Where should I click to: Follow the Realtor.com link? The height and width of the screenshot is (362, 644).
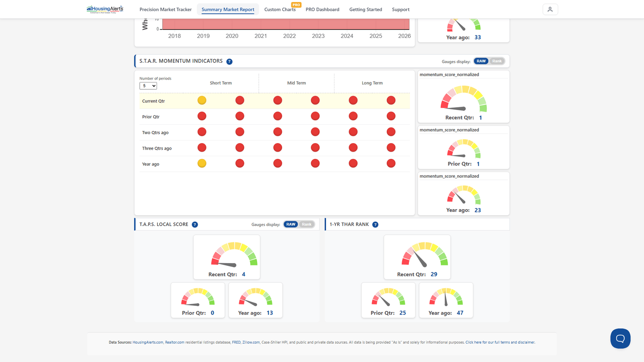point(175,342)
